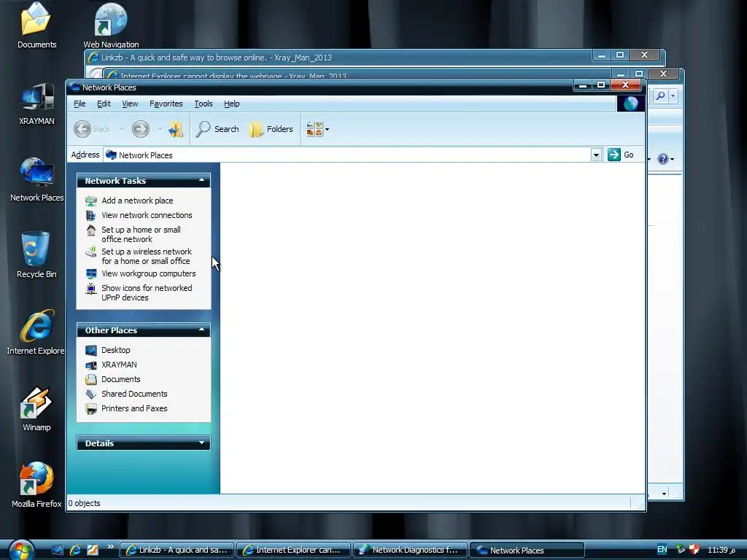Screen dimensions: 747x560
Task: Click the home network setup icon
Action: (x=91, y=230)
